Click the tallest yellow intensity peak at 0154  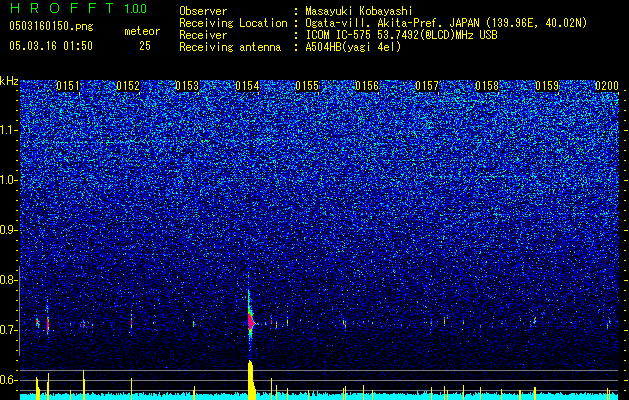251,380
